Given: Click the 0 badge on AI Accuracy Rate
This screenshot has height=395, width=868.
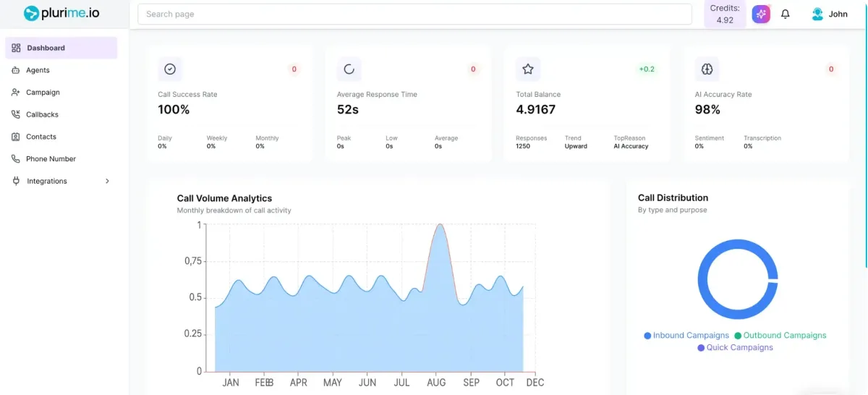Looking at the screenshot, I should [x=831, y=69].
